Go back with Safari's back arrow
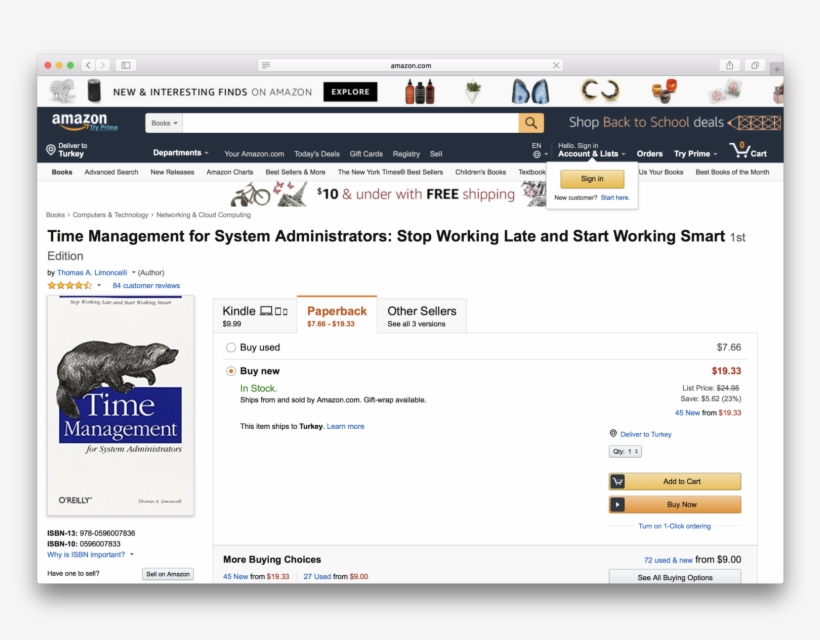 point(88,65)
